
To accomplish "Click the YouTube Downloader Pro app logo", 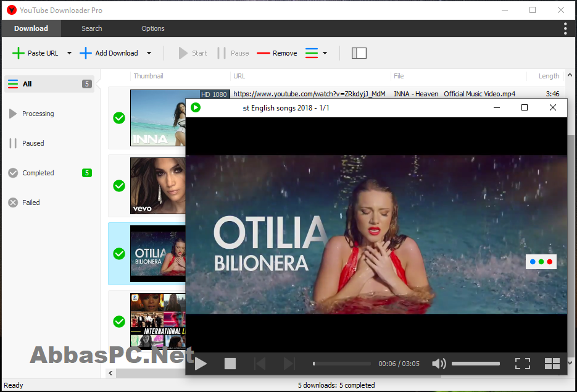I will point(12,10).
